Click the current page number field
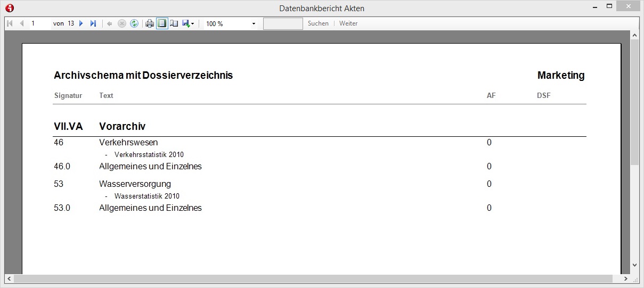This screenshot has height=288, width=644. coord(40,23)
